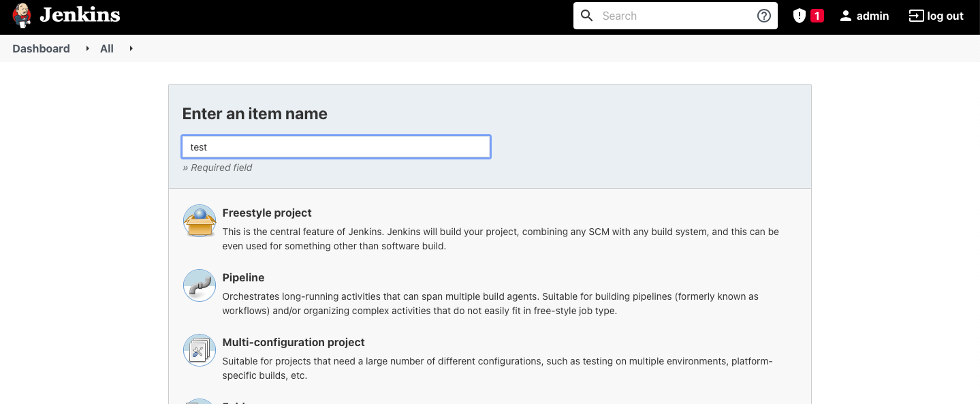Select the Multi-configuration project icon

(199, 349)
